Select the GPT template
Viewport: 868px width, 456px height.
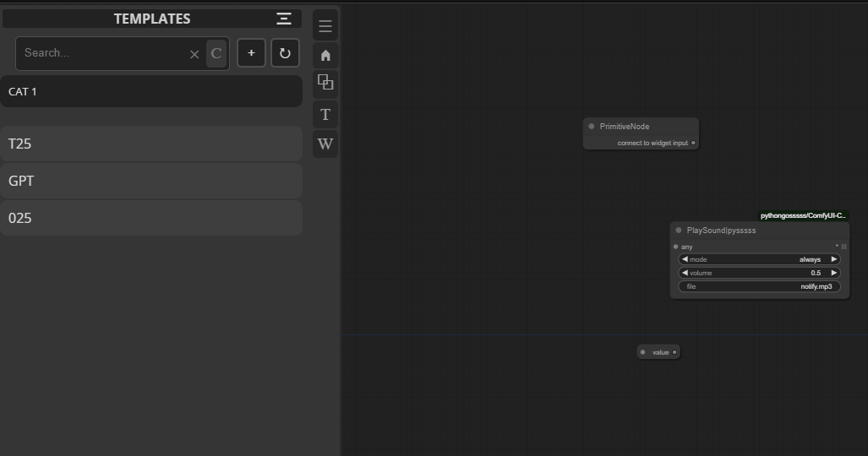[151, 181]
